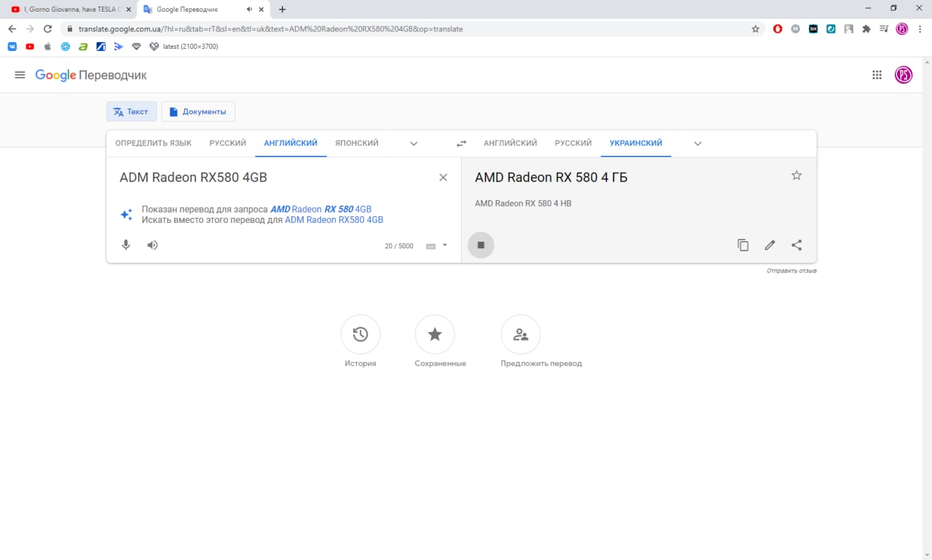The height and width of the screenshot is (560, 932).
Task: Click the Отправить отзыв feedback link
Action: (791, 271)
